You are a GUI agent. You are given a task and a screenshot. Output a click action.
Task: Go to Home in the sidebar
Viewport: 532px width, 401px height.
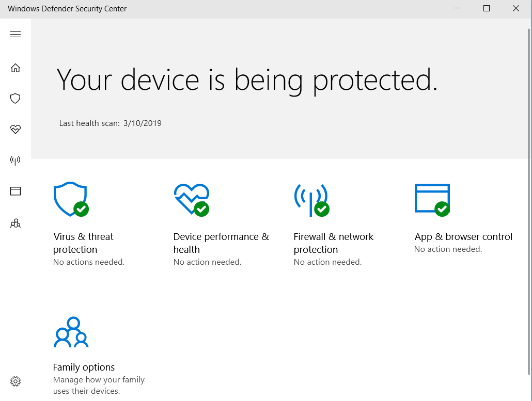[x=15, y=68]
